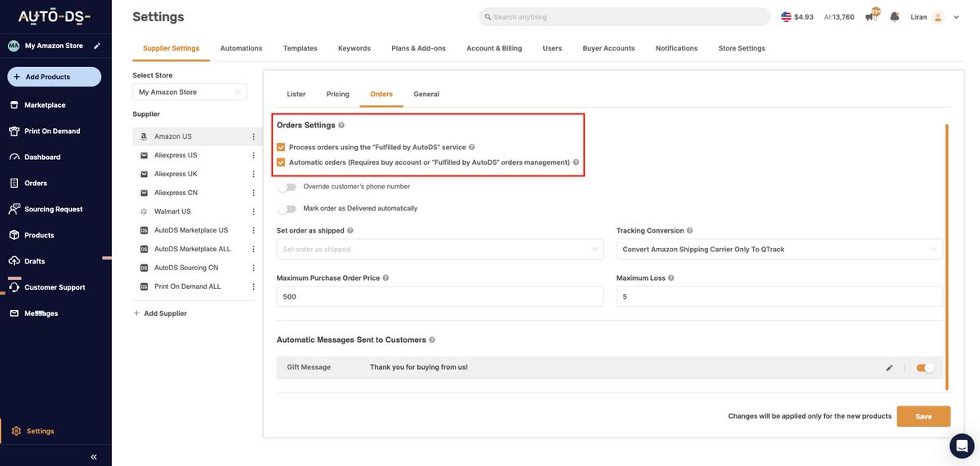This screenshot has width=980, height=466.
Task: Open options menu for Aliexpress US supplier
Action: [x=253, y=155]
